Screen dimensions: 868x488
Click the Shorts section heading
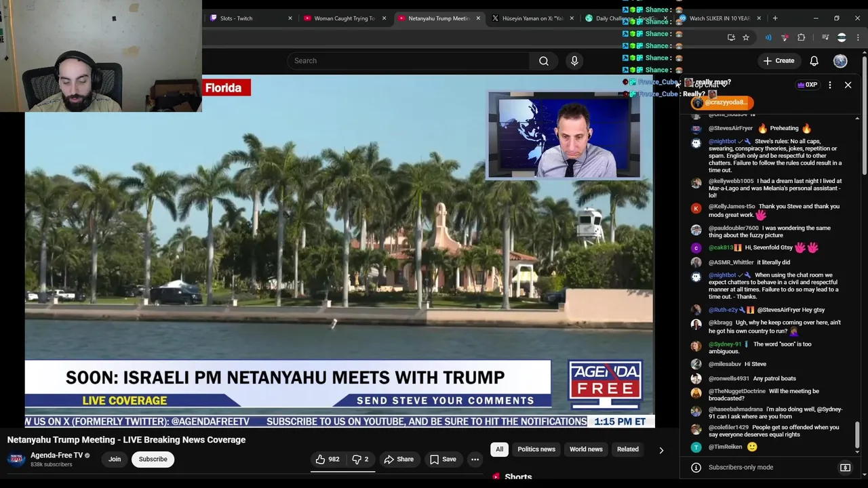click(x=518, y=477)
